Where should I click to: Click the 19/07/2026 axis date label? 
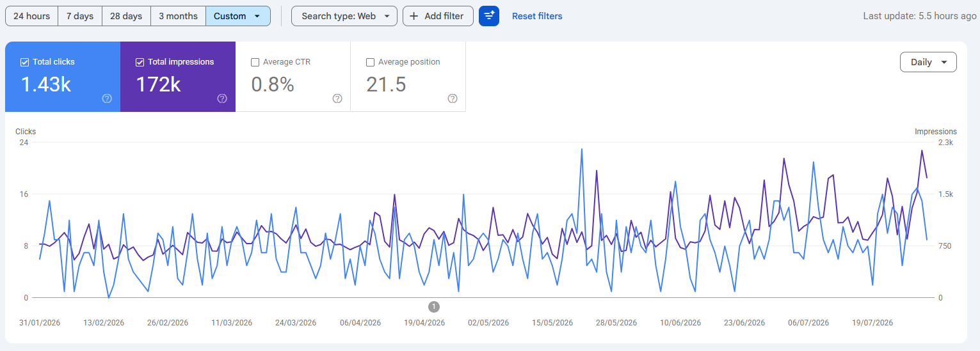click(872, 323)
